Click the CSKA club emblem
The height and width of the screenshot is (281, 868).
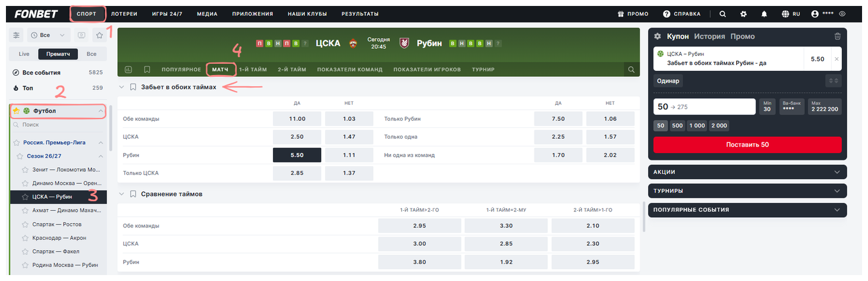click(x=354, y=43)
